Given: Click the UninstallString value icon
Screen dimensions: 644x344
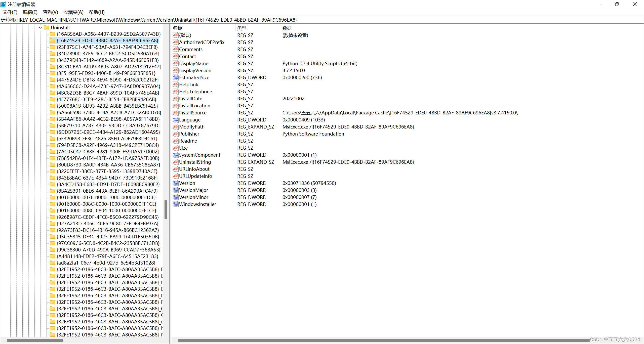Looking at the screenshot, I should click(x=175, y=162).
